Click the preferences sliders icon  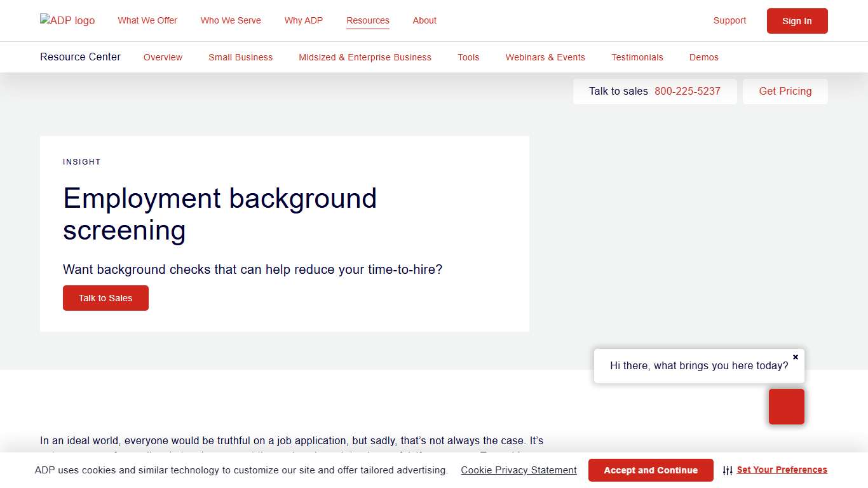[x=728, y=470]
